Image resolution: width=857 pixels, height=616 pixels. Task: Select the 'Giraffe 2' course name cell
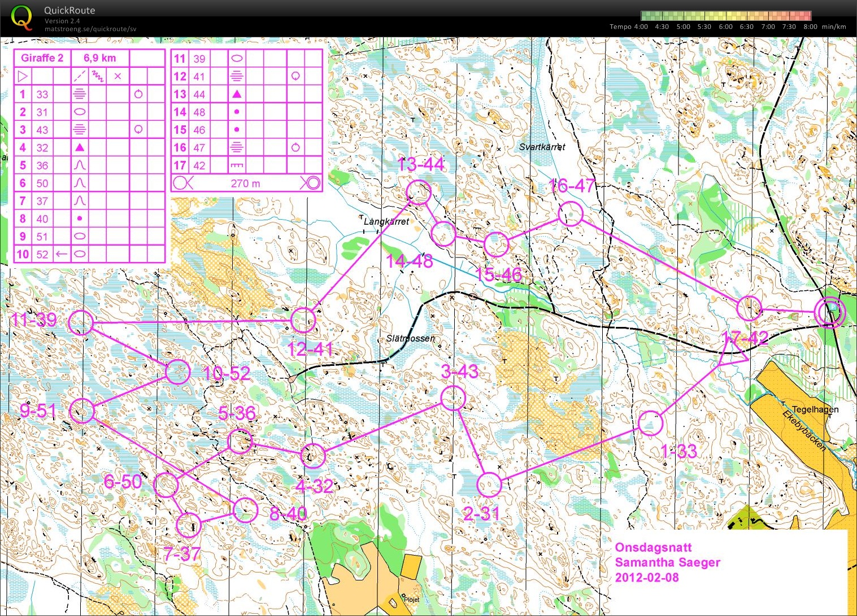42,58
